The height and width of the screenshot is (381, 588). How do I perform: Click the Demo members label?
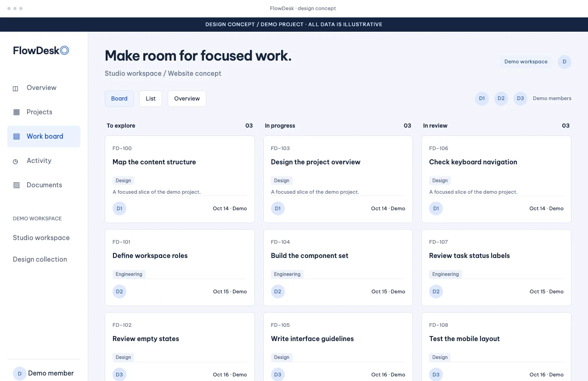[552, 99]
